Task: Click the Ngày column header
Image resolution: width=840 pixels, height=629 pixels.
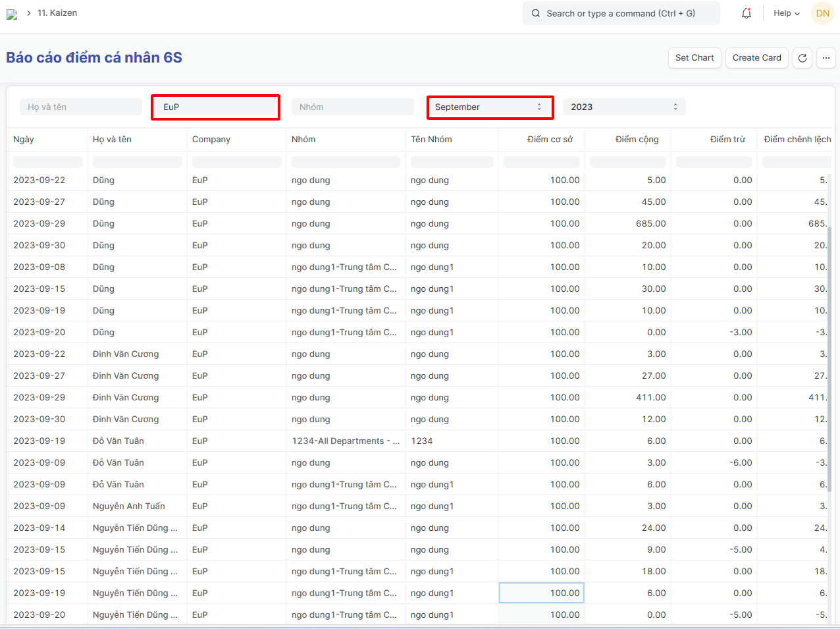Action: pyautogui.click(x=24, y=140)
